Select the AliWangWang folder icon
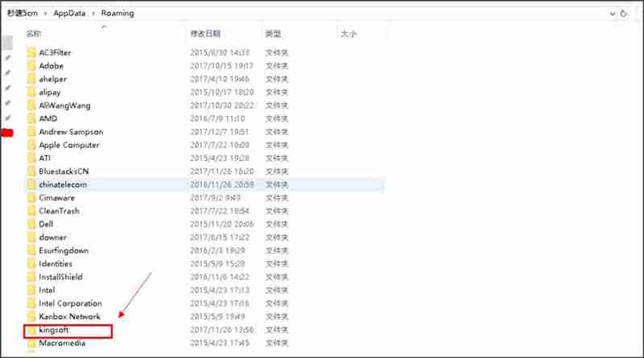 pyautogui.click(x=31, y=105)
